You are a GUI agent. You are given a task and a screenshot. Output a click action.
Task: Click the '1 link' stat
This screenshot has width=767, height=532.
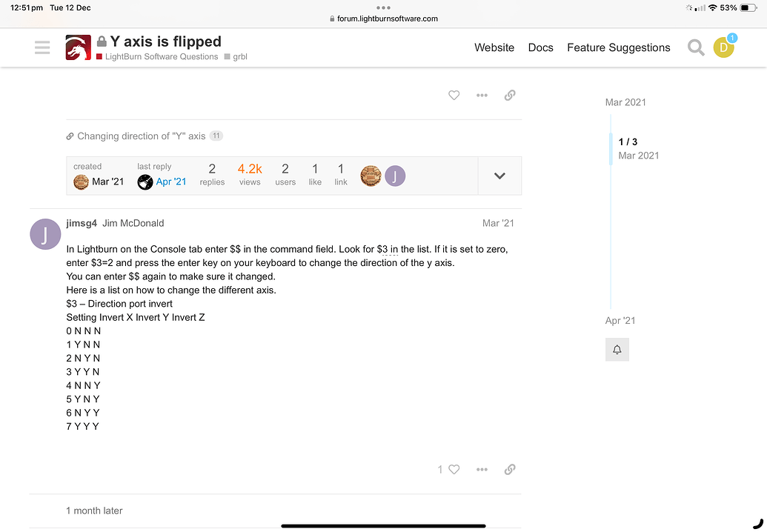pyautogui.click(x=341, y=175)
